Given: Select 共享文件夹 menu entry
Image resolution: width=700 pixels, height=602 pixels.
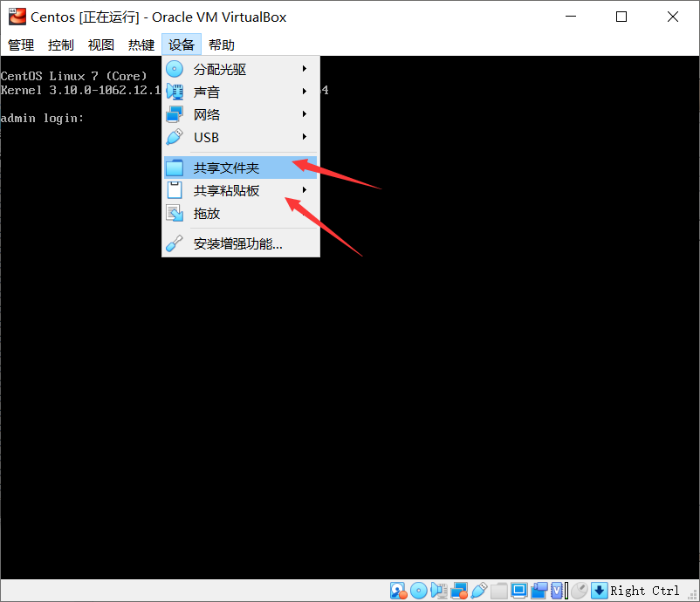Looking at the screenshot, I should (x=241, y=168).
